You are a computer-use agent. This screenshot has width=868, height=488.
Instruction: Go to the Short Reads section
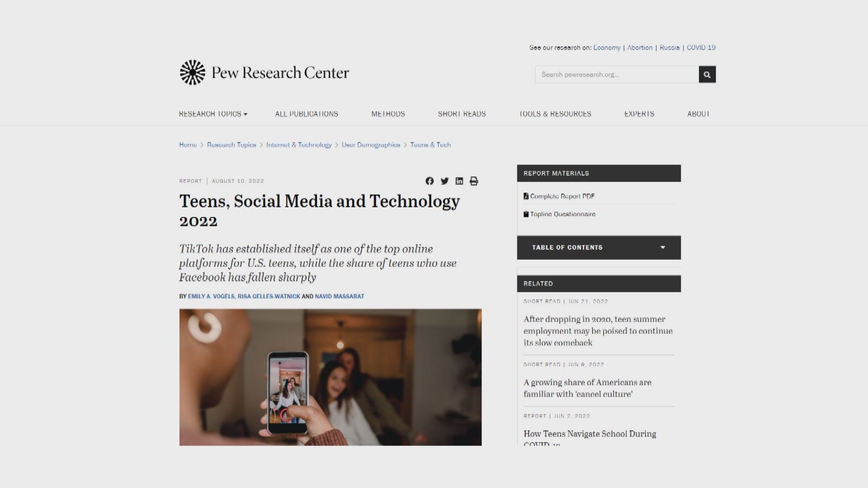pyautogui.click(x=462, y=114)
